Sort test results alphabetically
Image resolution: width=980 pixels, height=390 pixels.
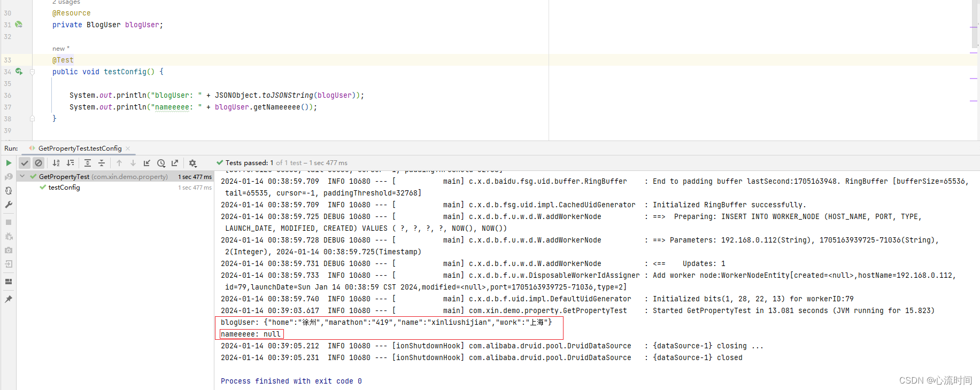coord(56,163)
